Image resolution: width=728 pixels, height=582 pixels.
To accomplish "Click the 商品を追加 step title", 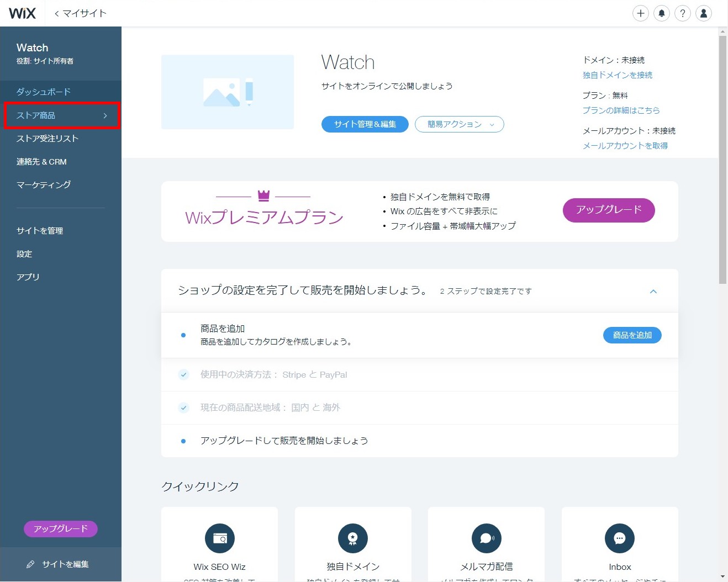I will click(x=223, y=329).
